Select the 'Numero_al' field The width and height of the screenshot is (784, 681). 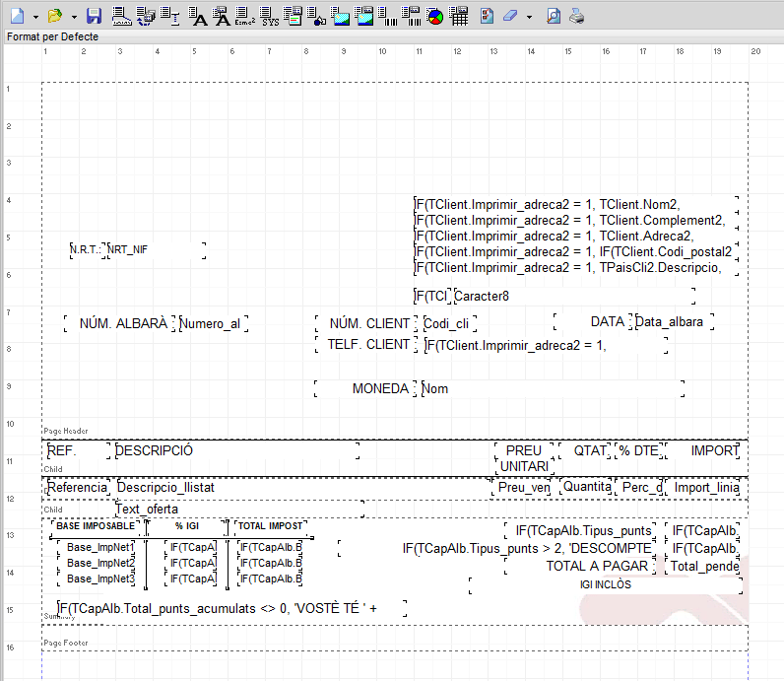click(214, 323)
